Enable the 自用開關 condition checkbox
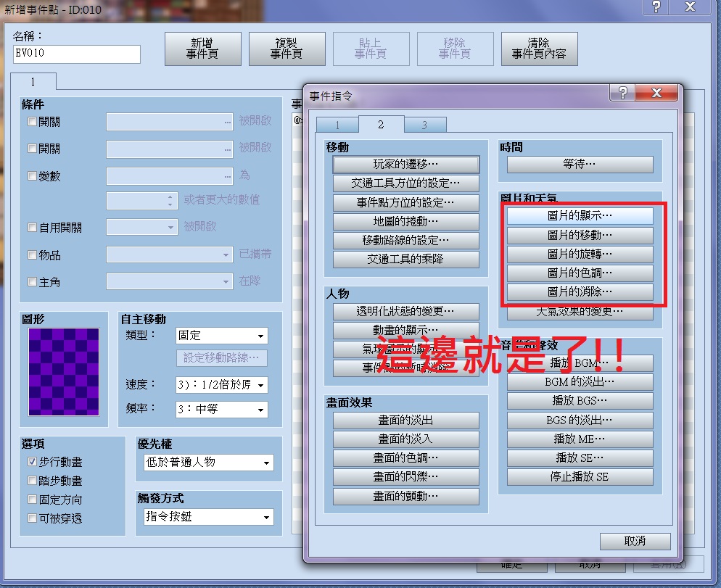This screenshot has width=721, height=588. click(x=32, y=227)
